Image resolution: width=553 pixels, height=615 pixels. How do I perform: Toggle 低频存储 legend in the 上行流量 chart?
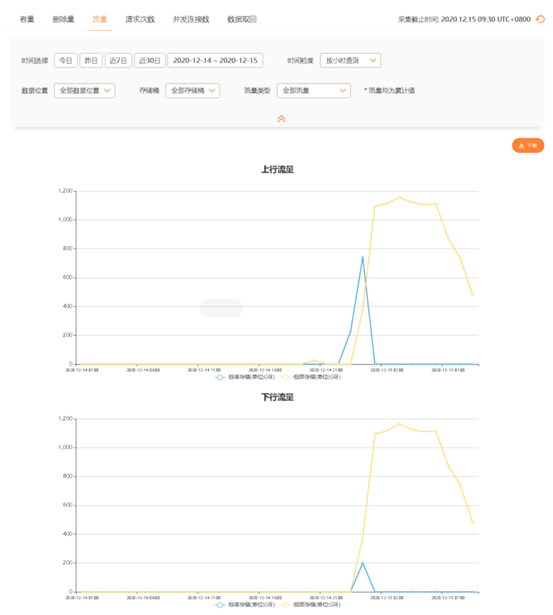[310, 377]
